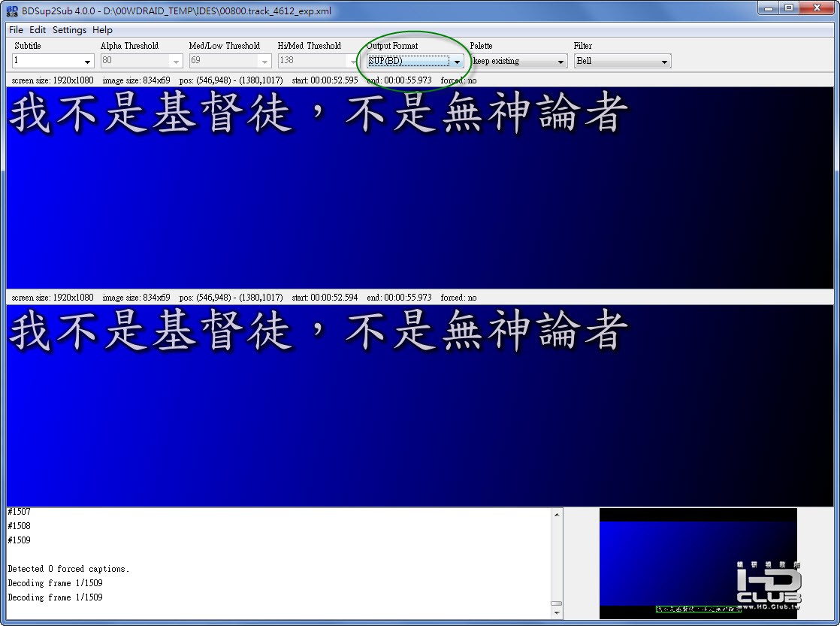840x626 pixels.
Task: Open the Subtitle dropdown
Action: click(x=86, y=61)
